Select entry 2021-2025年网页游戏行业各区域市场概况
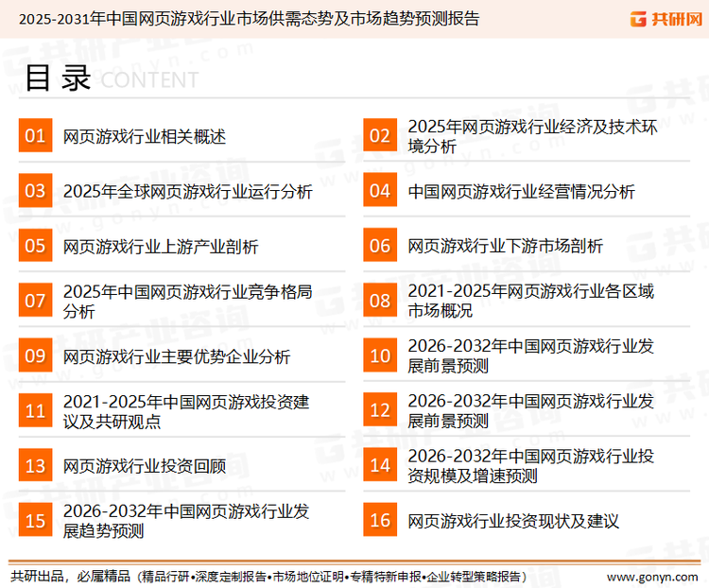The width and height of the screenshot is (709, 588). 531,301
